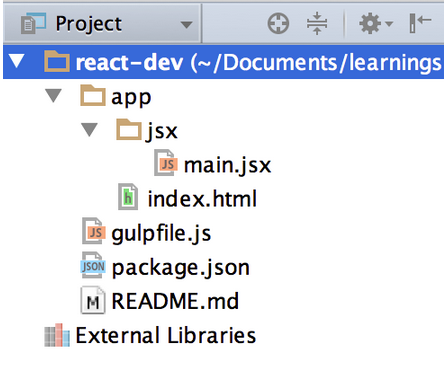
Task: Select index.html in the project tree
Action: [x=202, y=199]
